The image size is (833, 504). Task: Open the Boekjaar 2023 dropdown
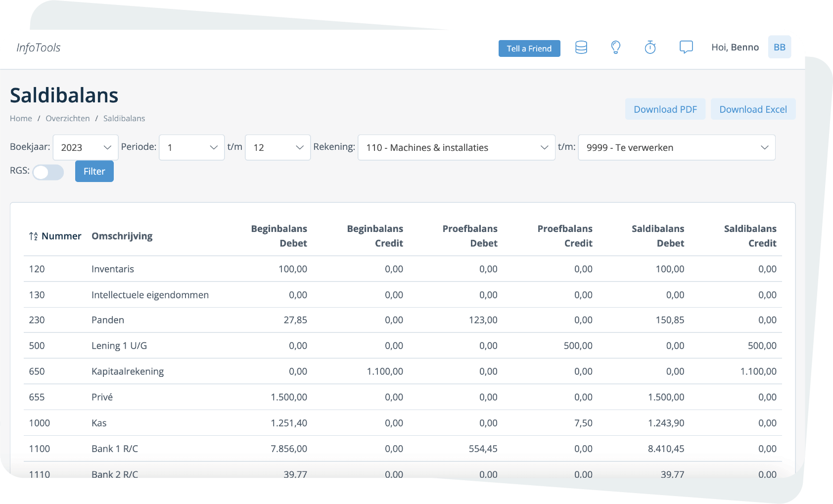point(86,147)
